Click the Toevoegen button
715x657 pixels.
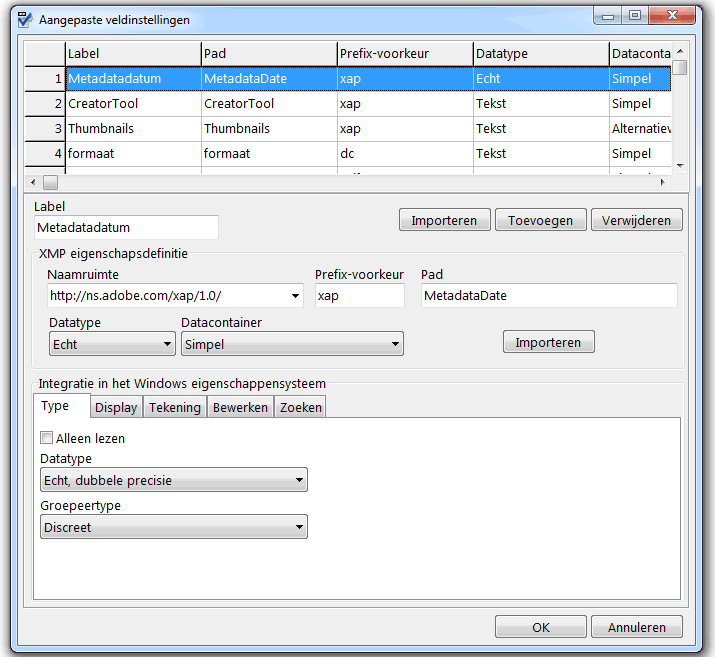(540, 220)
